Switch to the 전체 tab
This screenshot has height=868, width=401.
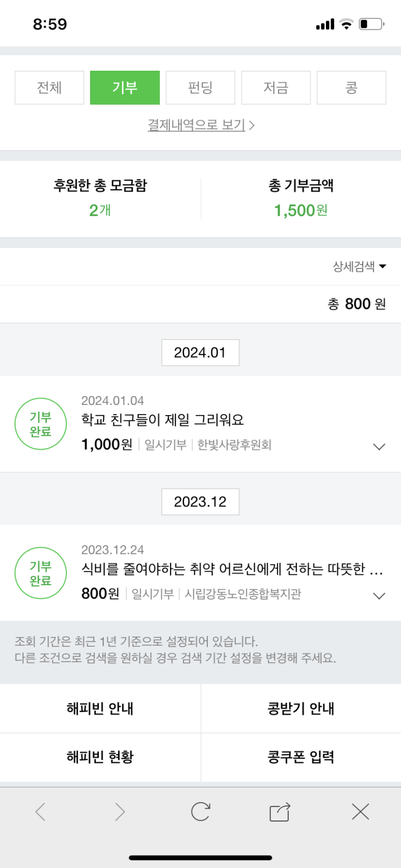pos(49,87)
